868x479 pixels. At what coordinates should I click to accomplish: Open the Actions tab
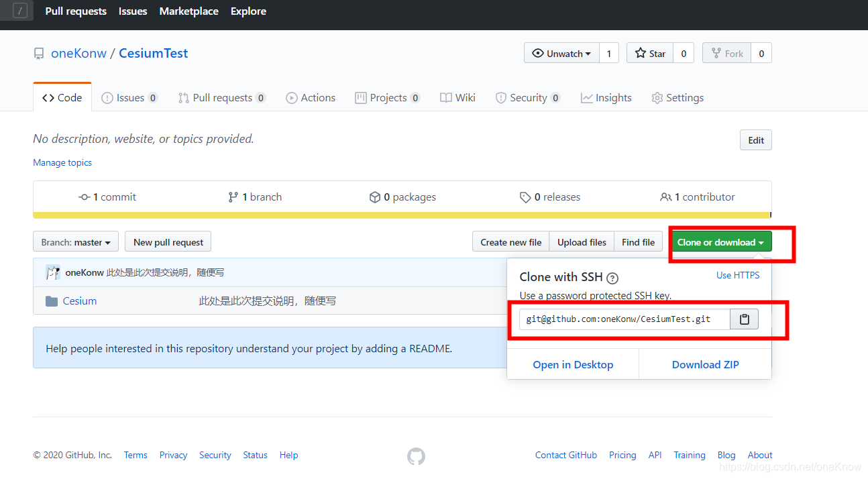point(311,98)
